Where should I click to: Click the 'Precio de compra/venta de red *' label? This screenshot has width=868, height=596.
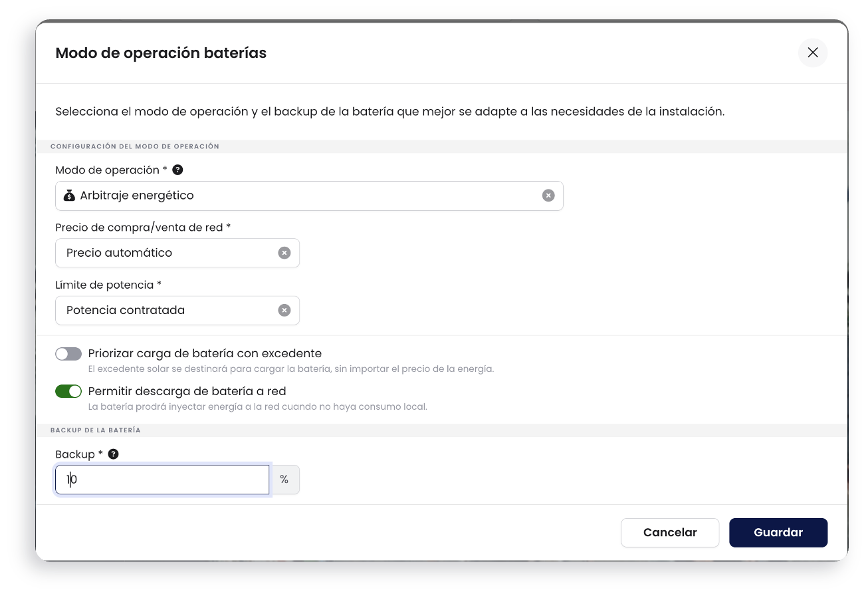[x=143, y=227]
